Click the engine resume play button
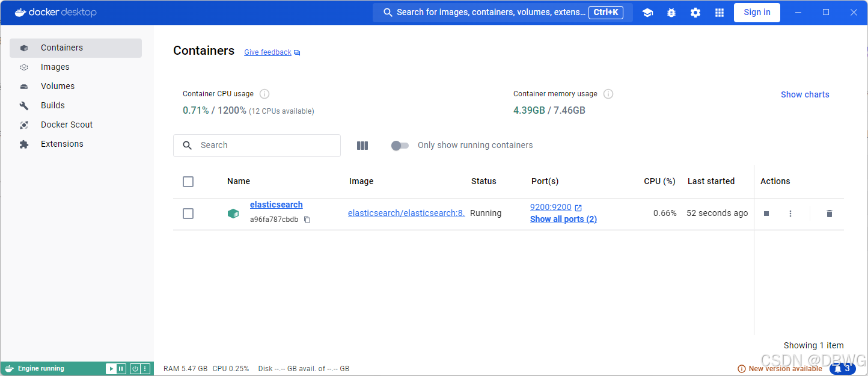Screen dimensions: 868x376 pos(111,369)
